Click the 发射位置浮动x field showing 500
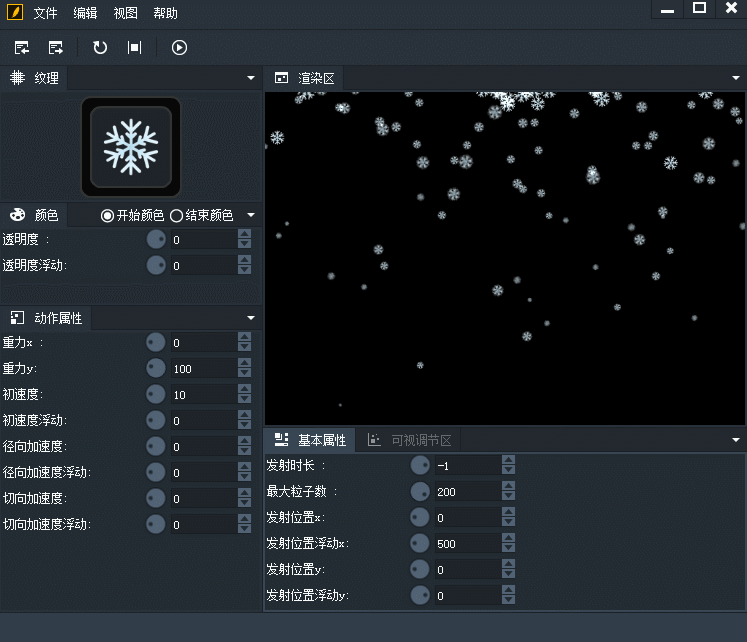Screen dimensions: 747x642 [468, 543]
